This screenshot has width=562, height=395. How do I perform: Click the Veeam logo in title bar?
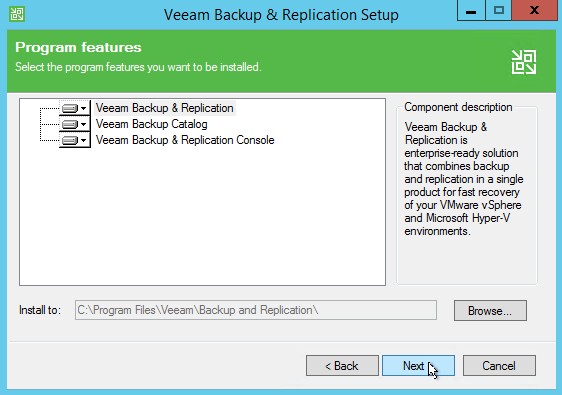tap(16, 14)
